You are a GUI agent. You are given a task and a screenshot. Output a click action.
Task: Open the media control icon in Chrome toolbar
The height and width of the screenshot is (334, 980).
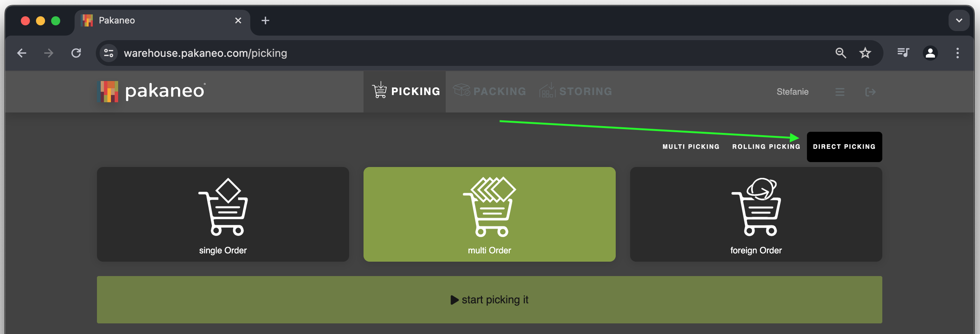click(x=903, y=53)
